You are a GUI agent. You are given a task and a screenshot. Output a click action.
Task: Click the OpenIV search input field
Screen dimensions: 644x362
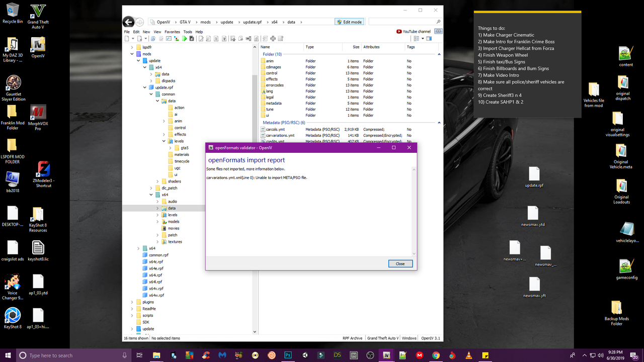[402, 22]
